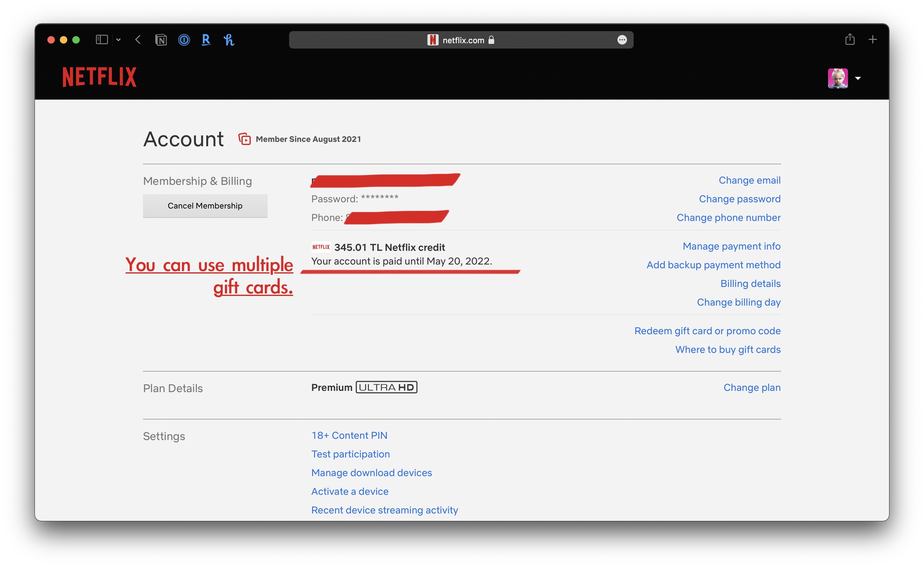
Task: Open the Share icon in toolbar
Action: [x=850, y=40]
